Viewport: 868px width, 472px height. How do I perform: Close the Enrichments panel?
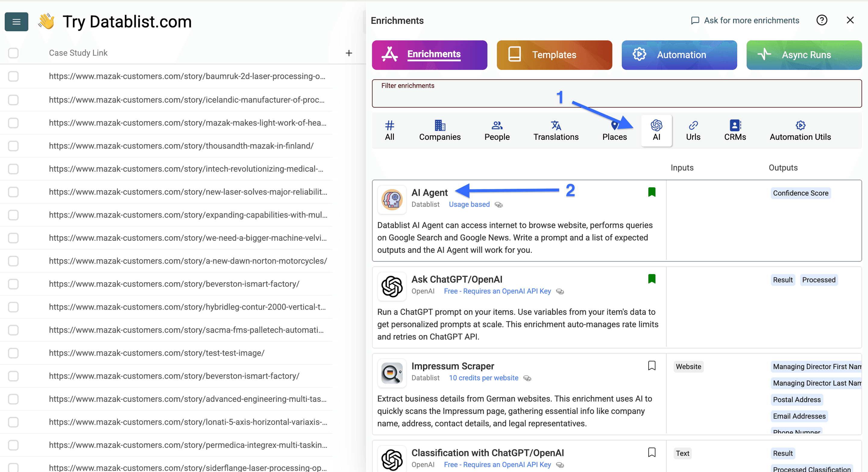click(850, 20)
